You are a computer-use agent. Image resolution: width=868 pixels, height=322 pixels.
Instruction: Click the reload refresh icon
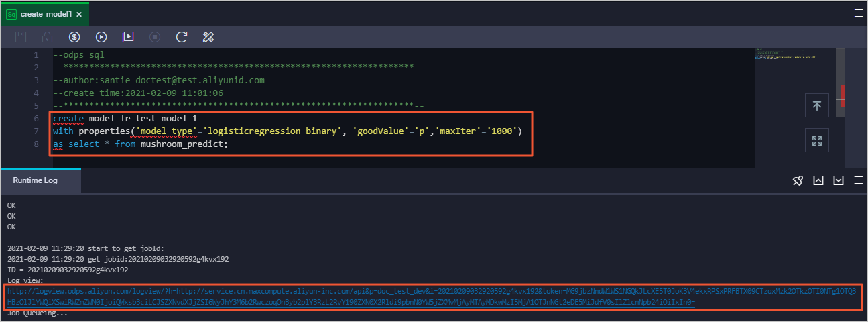pos(182,37)
